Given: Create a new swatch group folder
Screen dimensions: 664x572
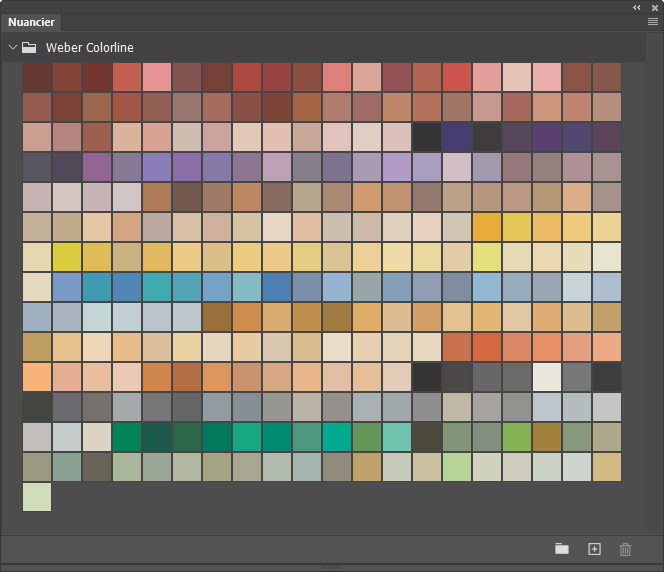Looking at the screenshot, I should click(562, 549).
